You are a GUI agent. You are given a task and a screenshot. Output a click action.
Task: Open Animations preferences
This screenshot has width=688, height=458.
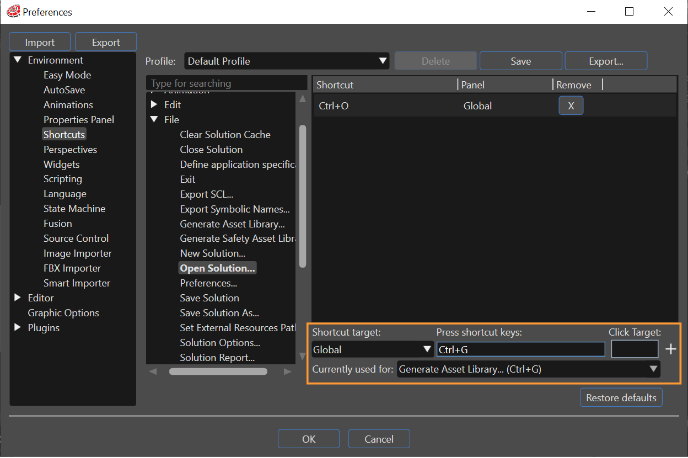[x=68, y=105]
